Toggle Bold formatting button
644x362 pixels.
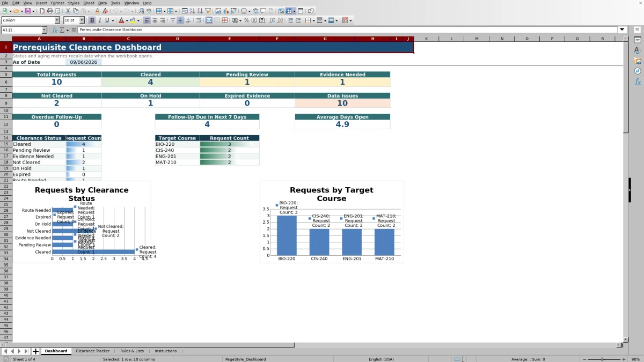(92, 20)
